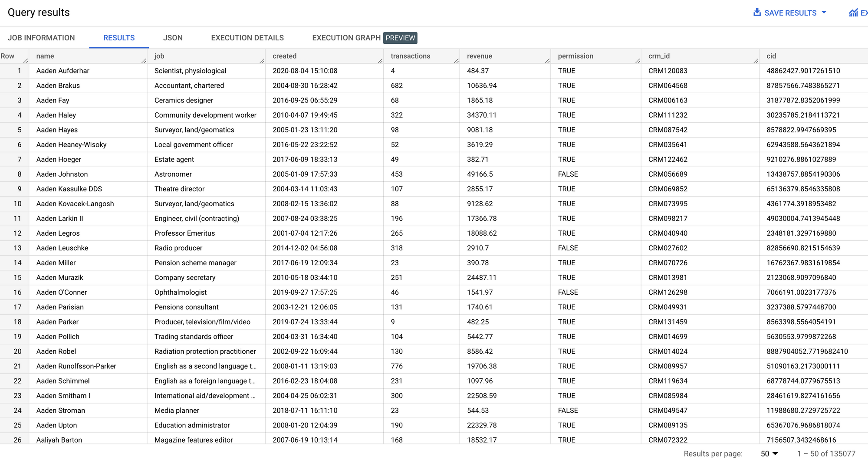Switch to the JSON tab
Image resolution: width=868 pixels, height=463 pixels.
[x=173, y=38]
